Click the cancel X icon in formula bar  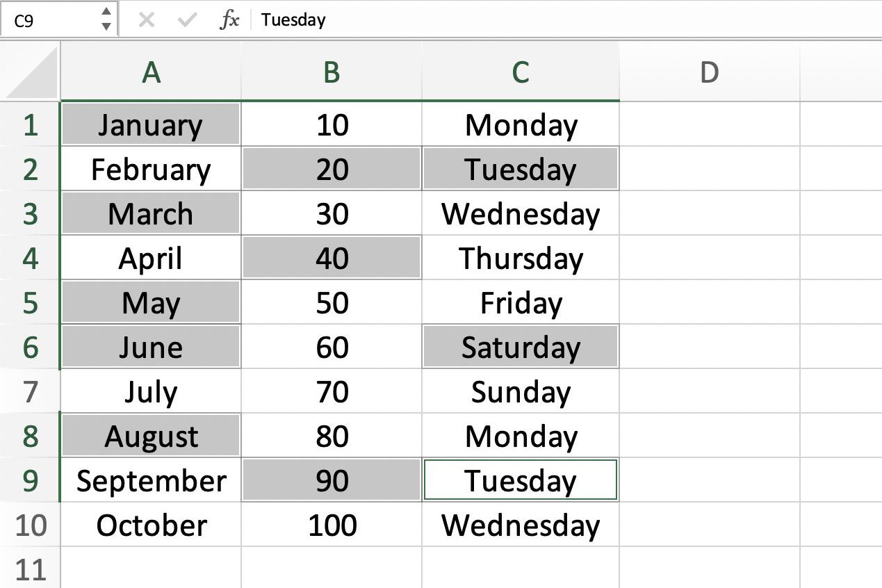click(146, 20)
